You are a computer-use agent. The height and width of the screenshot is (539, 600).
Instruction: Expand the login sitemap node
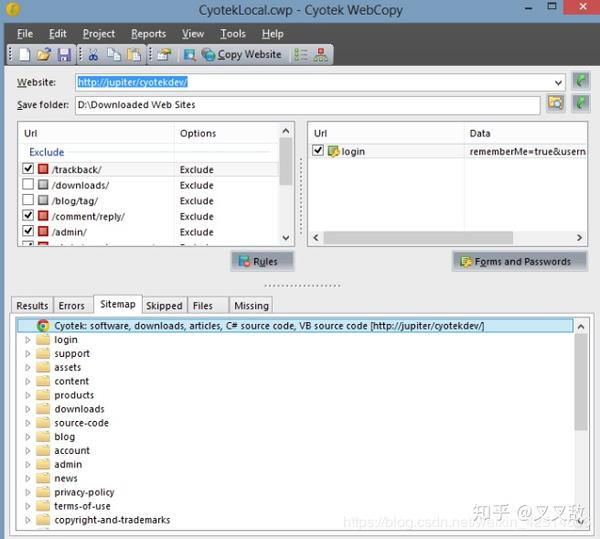(x=28, y=340)
